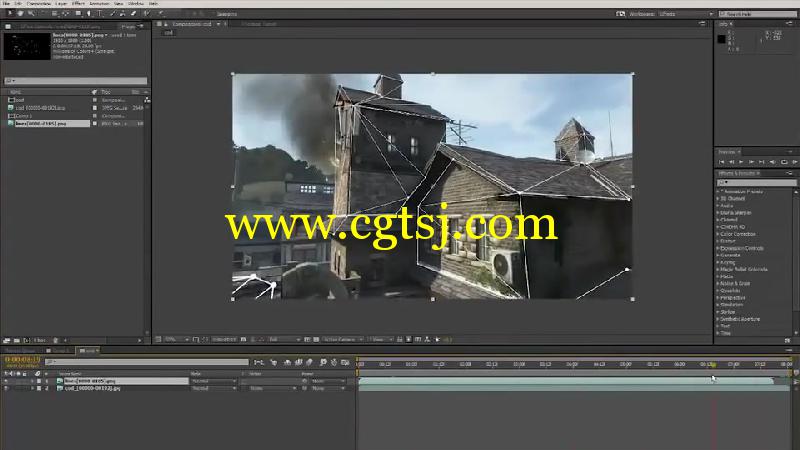Toggle audio mute in Preview panel

pos(772,162)
